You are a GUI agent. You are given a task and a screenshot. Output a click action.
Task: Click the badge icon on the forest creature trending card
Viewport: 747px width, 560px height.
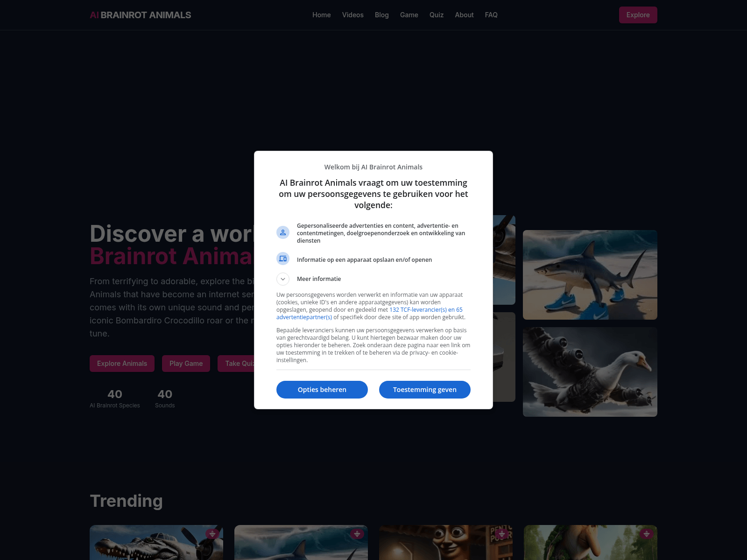pyautogui.click(x=647, y=534)
